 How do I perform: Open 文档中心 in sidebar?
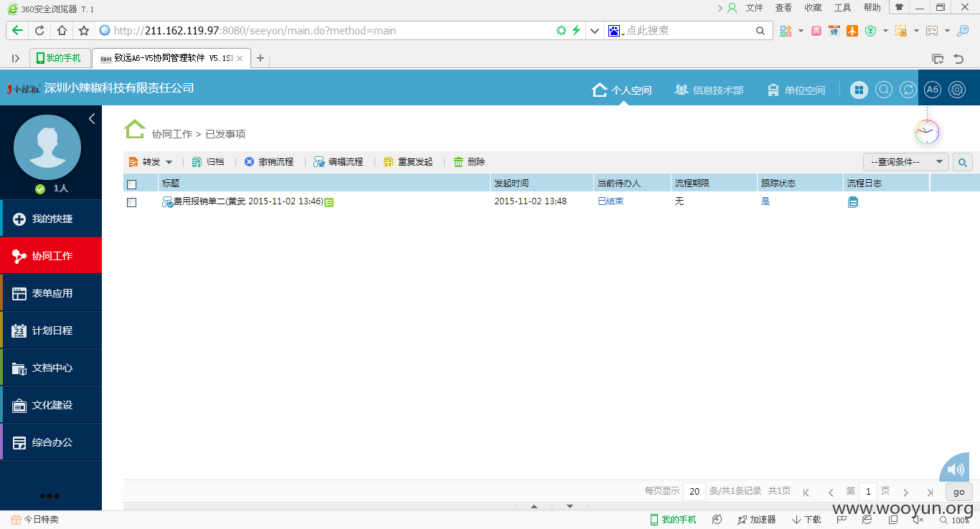51,368
